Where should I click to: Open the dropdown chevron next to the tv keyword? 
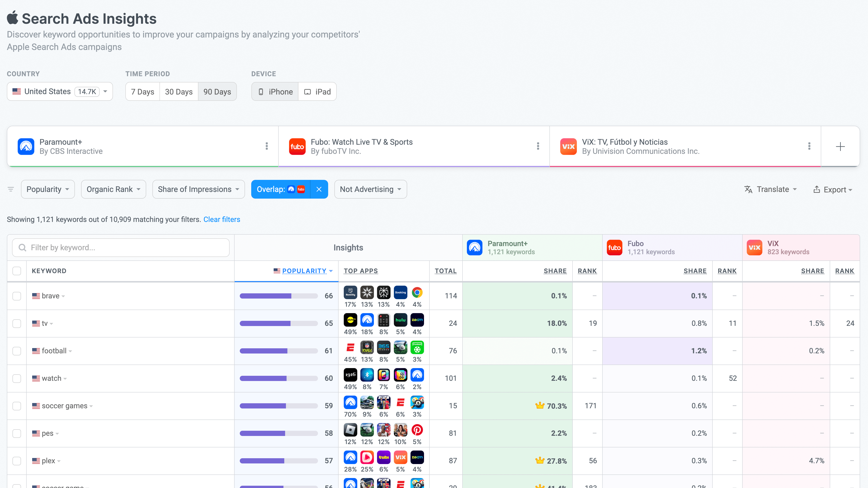(51, 323)
